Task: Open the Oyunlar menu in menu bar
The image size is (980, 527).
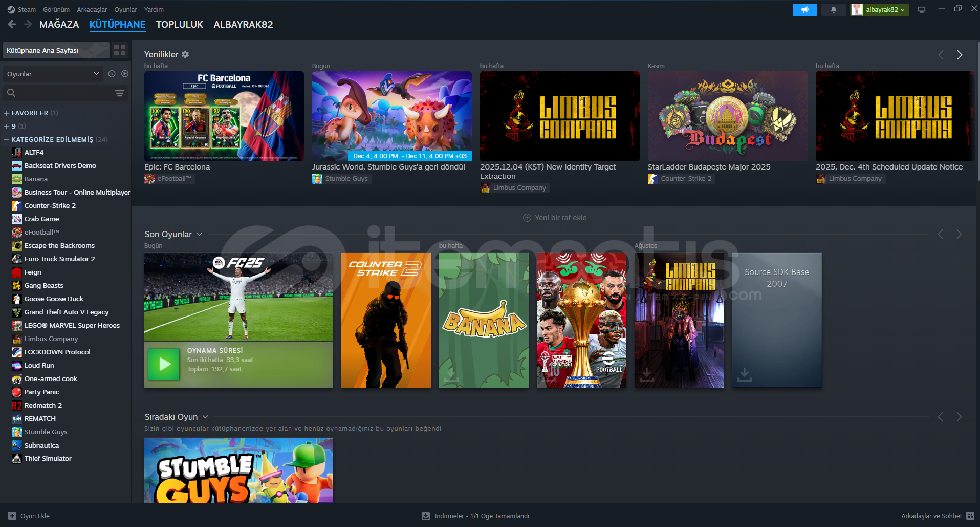Action: click(x=125, y=9)
